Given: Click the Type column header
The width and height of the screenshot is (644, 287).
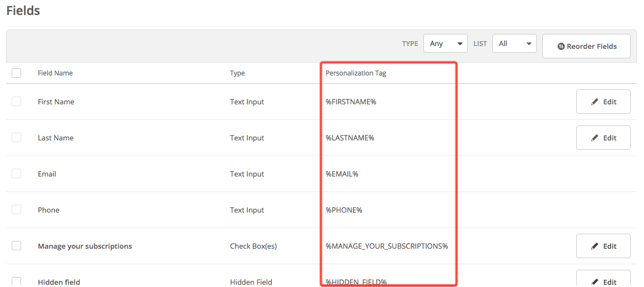Looking at the screenshot, I should [237, 73].
